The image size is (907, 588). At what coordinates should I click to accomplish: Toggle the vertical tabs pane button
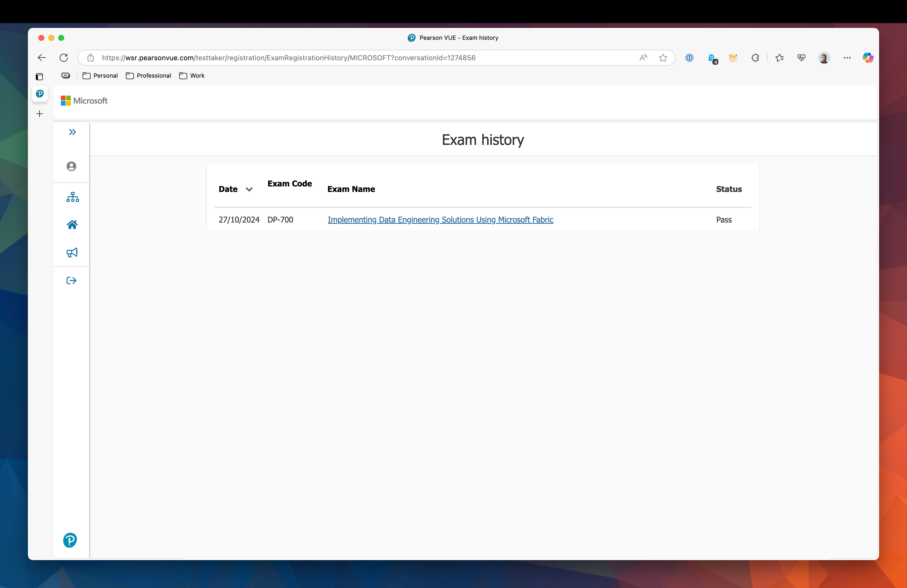[39, 77]
